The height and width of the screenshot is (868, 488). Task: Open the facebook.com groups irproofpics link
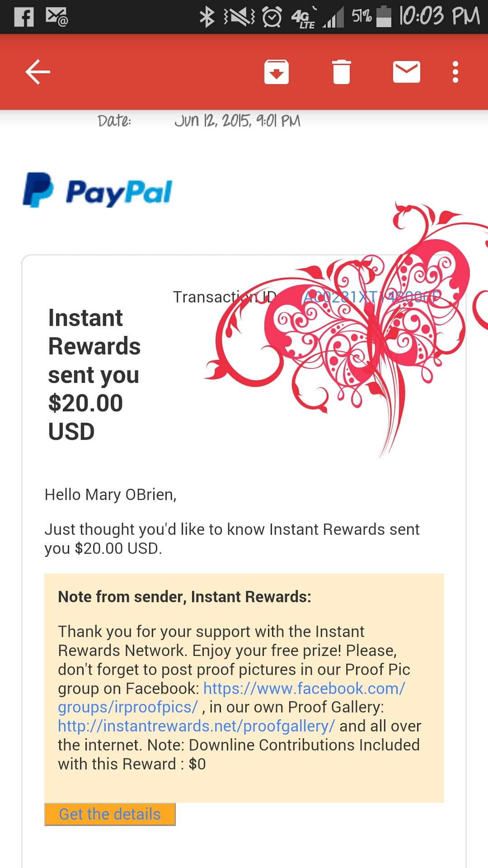tap(231, 698)
